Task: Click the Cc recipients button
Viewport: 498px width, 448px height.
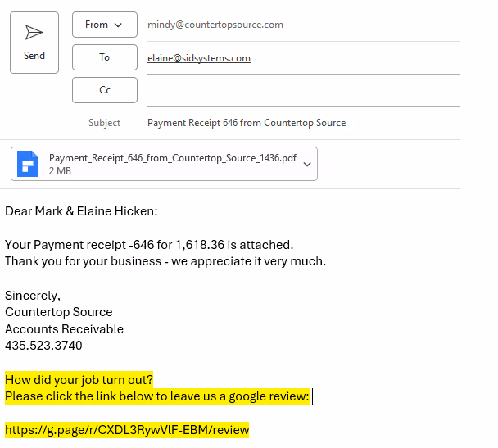Action: point(105,90)
